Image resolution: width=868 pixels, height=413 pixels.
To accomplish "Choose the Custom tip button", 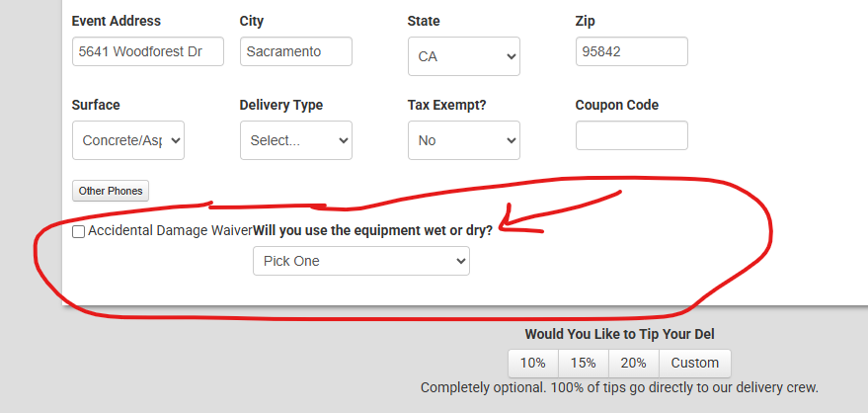I will [x=695, y=363].
